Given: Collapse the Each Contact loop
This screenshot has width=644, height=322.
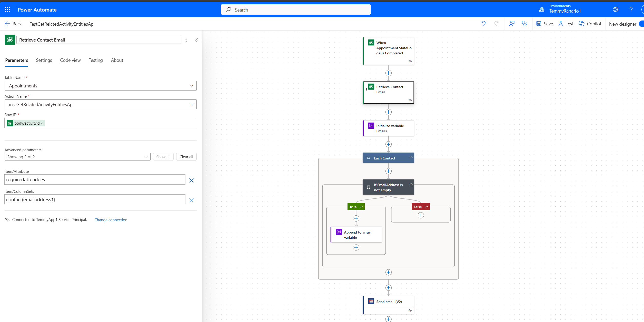Looking at the screenshot, I should click(x=411, y=157).
